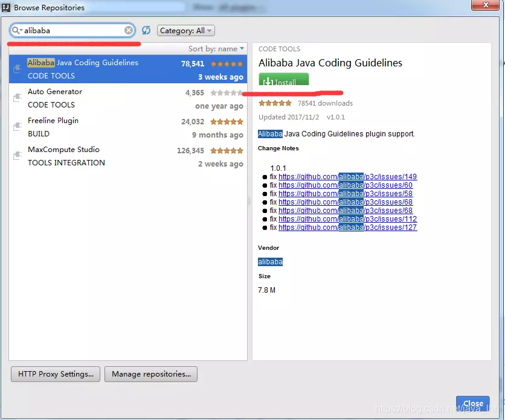Click the IntelliJ icon in title bar
Image resolution: width=505 pixels, height=420 pixels.
(x=6, y=7)
